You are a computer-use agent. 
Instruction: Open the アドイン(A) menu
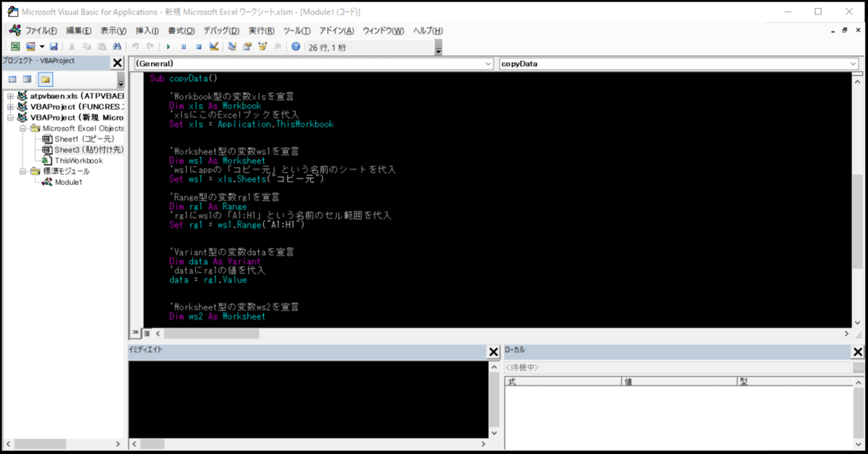(x=336, y=30)
